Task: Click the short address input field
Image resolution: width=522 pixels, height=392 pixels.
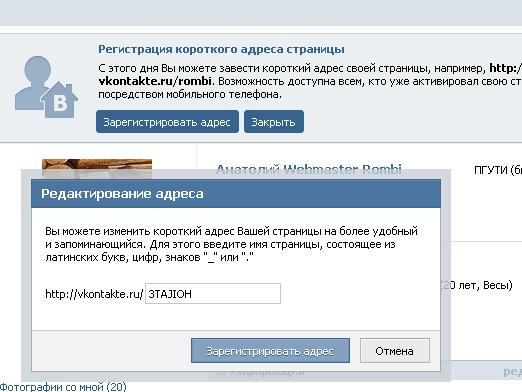Action: pos(213,294)
